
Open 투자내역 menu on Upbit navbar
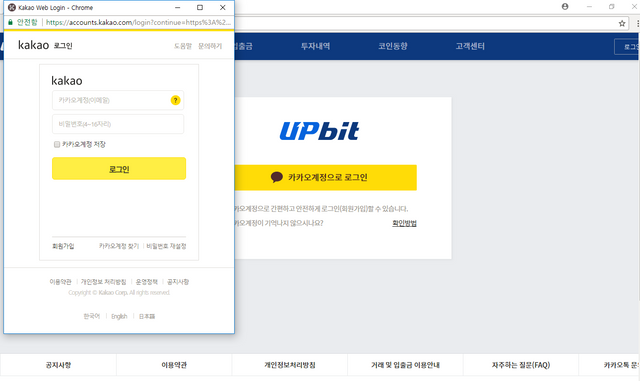pos(315,46)
